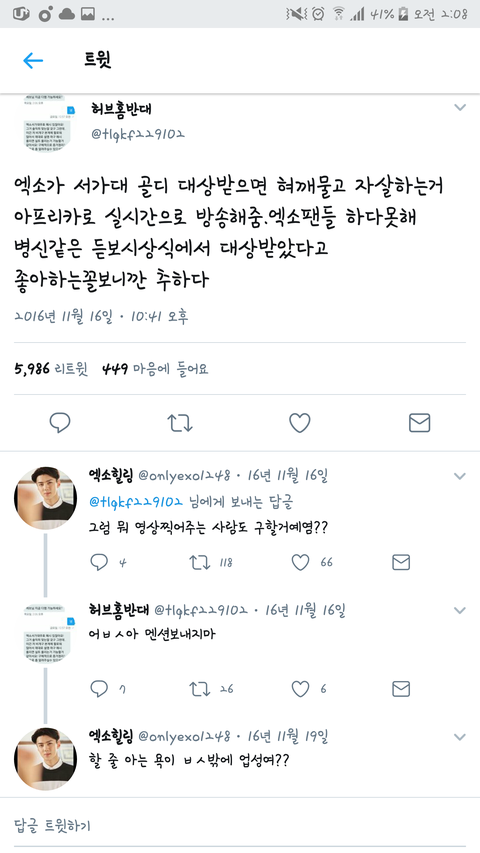Open dropdown chevron on 허브홈반대 reply

(x=460, y=611)
